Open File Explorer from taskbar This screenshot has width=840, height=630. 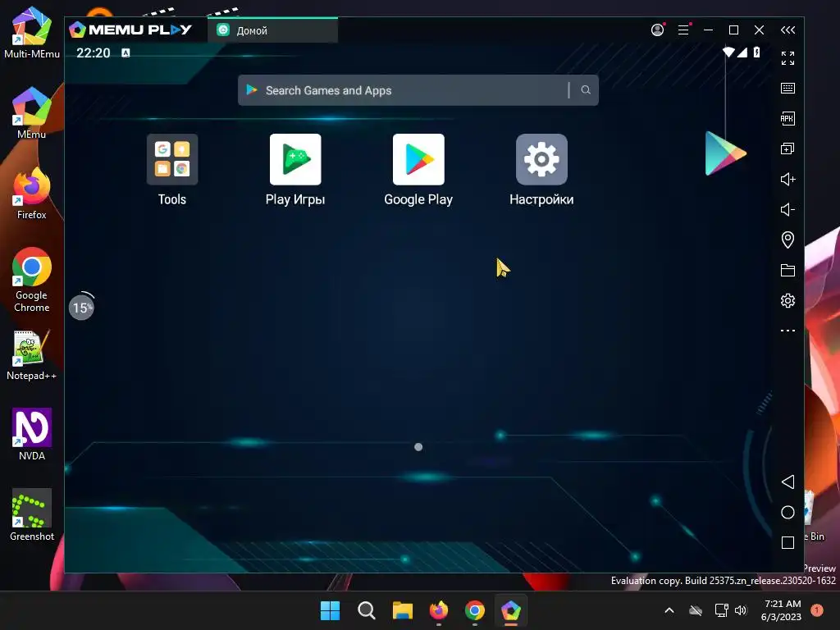[x=402, y=610]
